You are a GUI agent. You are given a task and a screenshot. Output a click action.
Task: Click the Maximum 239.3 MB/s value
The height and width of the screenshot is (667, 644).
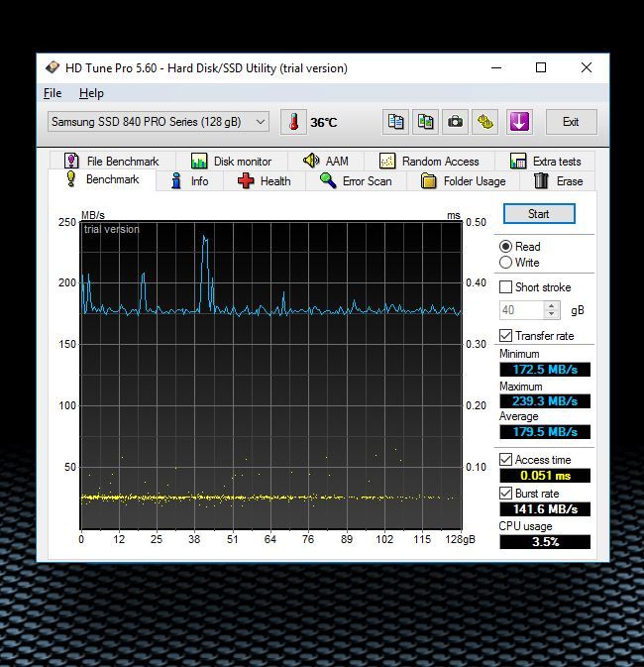545,401
